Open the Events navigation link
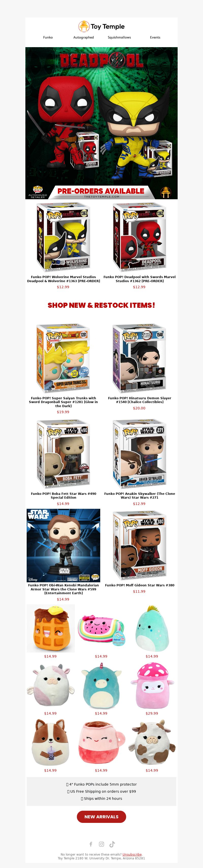This screenshot has height=868, width=203. (155, 38)
